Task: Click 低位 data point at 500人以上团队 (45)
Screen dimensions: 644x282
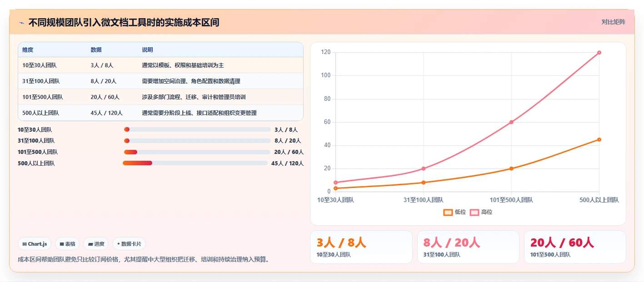Action: (599, 139)
